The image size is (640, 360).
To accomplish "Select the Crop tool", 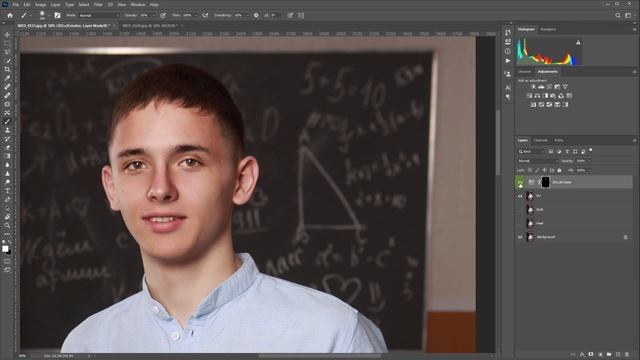I will pos(7,69).
